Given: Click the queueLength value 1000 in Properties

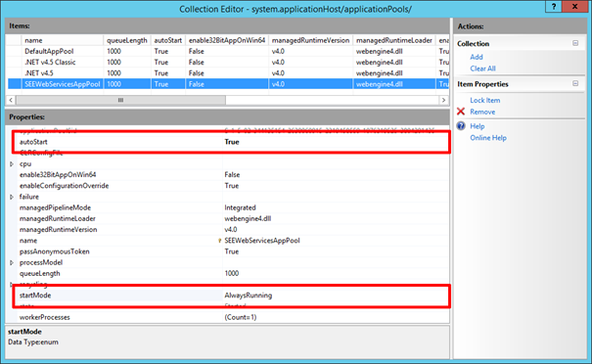Looking at the screenshot, I should tap(232, 273).
